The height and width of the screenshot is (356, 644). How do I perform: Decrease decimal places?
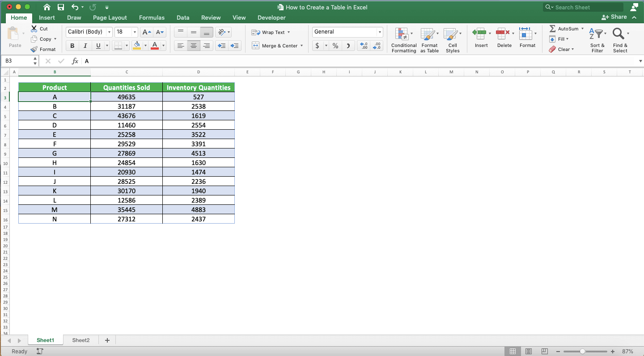377,46
